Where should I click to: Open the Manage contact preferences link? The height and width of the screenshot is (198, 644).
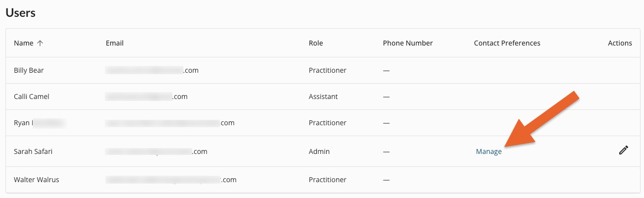point(489,151)
